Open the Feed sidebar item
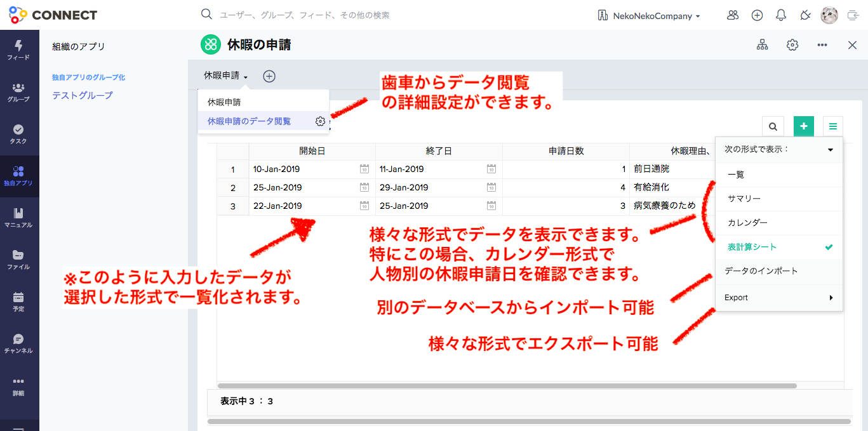This screenshot has height=431, width=868. [18, 50]
